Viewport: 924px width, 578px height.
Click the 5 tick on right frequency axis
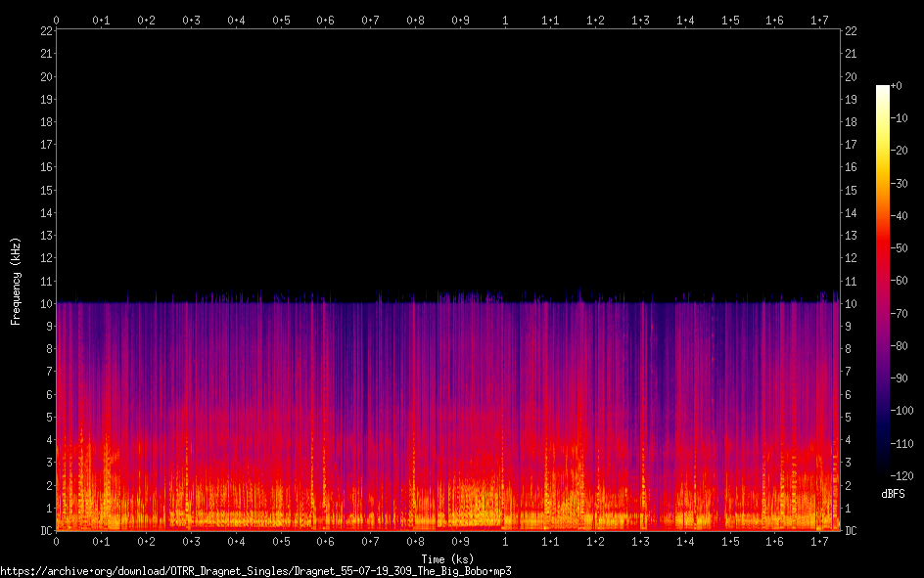pos(848,418)
